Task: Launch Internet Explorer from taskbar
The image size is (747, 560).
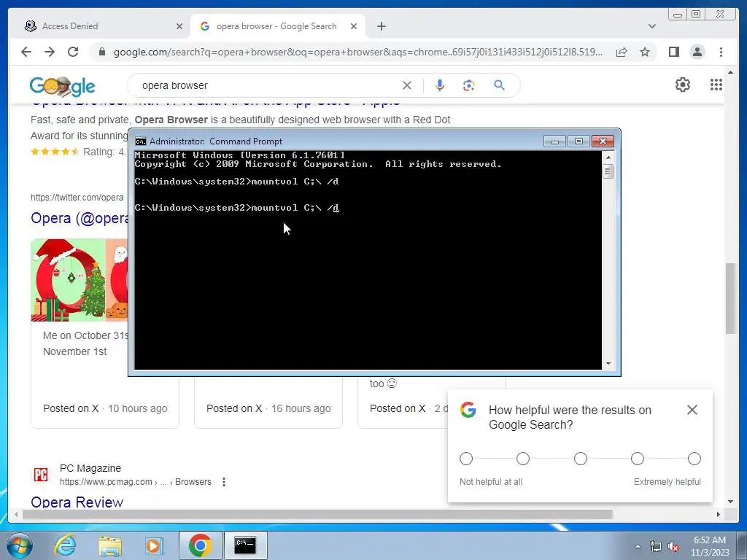Action: click(65, 545)
